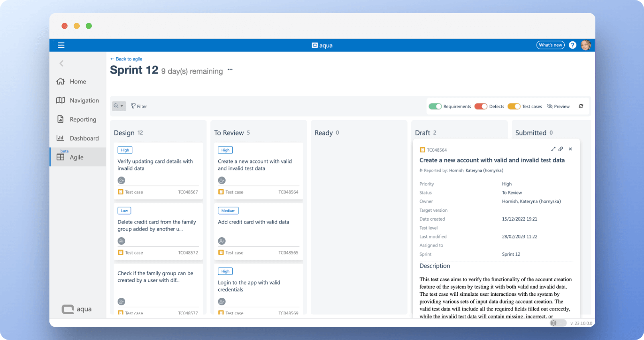Copy link of TC048564 detail panel
The image size is (644, 340).
[561, 149]
